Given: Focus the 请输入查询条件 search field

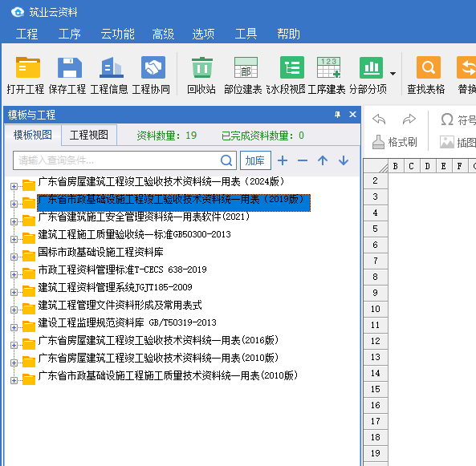Looking at the screenshot, I should [124, 160].
